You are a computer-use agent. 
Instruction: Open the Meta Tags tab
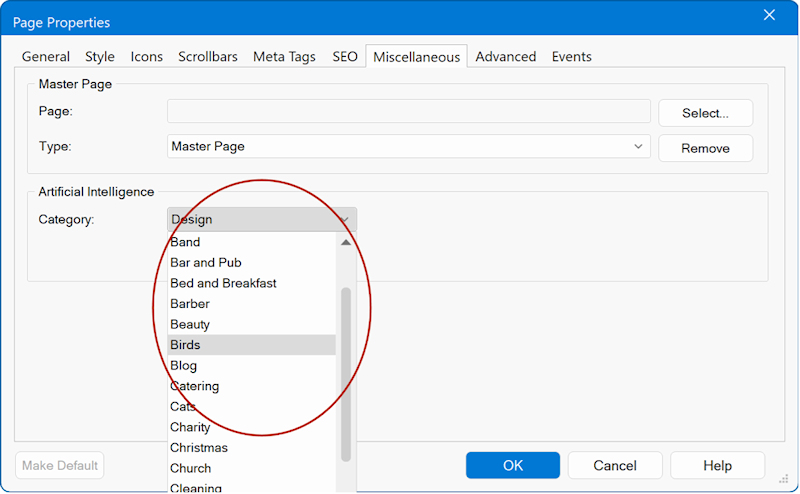[284, 57]
